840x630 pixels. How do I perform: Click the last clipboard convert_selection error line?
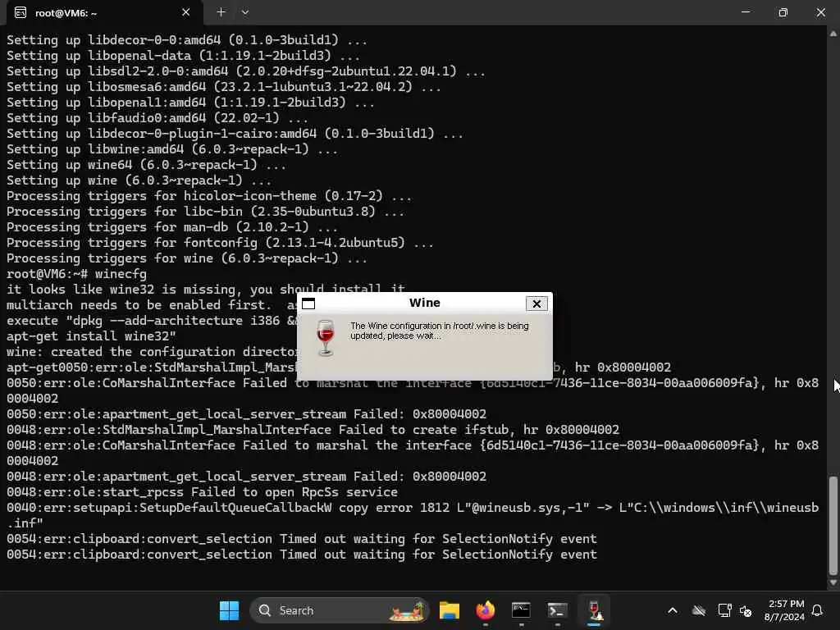click(x=302, y=555)
